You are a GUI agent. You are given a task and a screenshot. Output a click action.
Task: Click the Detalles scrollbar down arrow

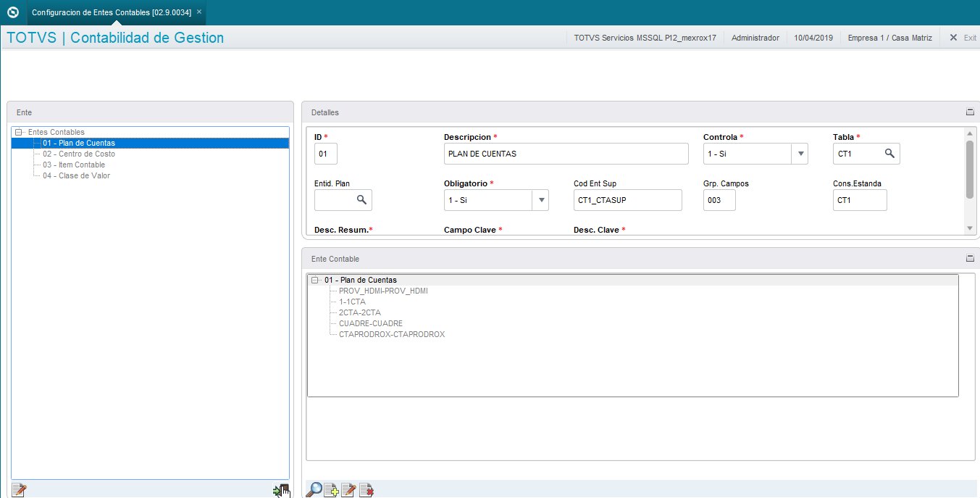970,228
